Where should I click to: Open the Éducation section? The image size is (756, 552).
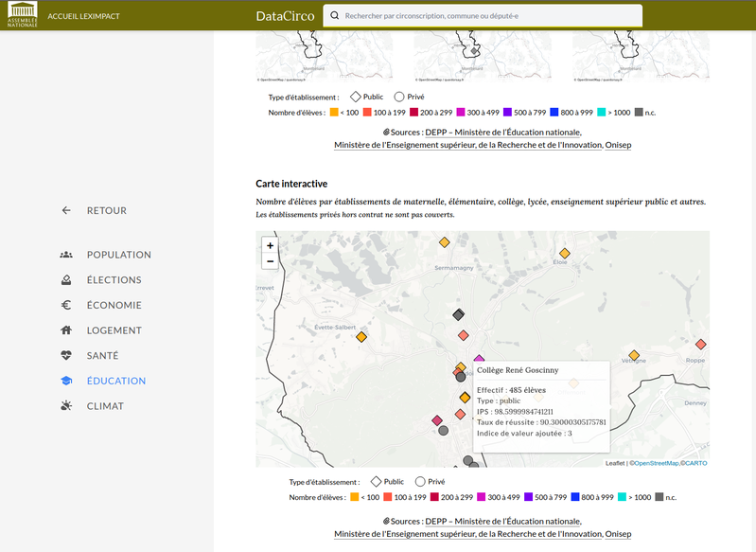coord(115,381)
